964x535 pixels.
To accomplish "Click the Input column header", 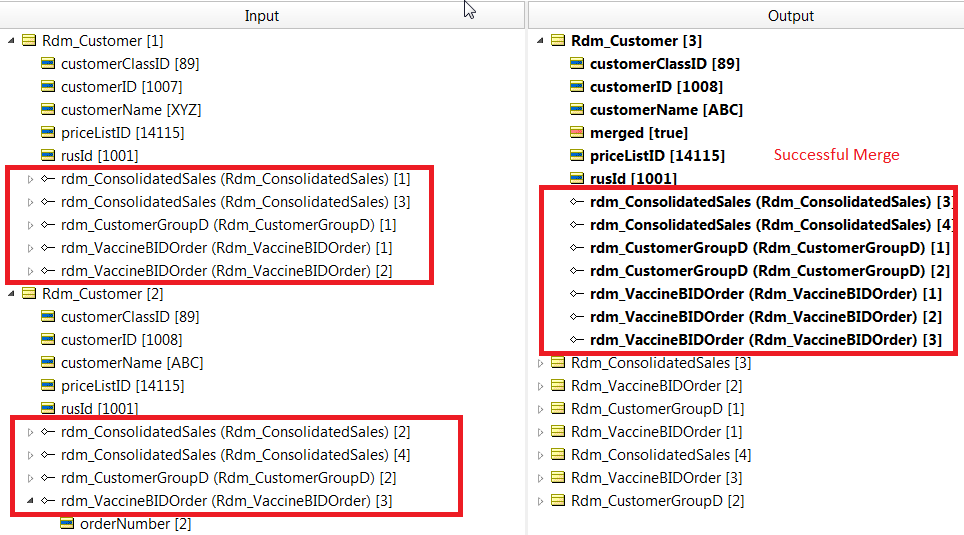I will click(x=262, y=15).
